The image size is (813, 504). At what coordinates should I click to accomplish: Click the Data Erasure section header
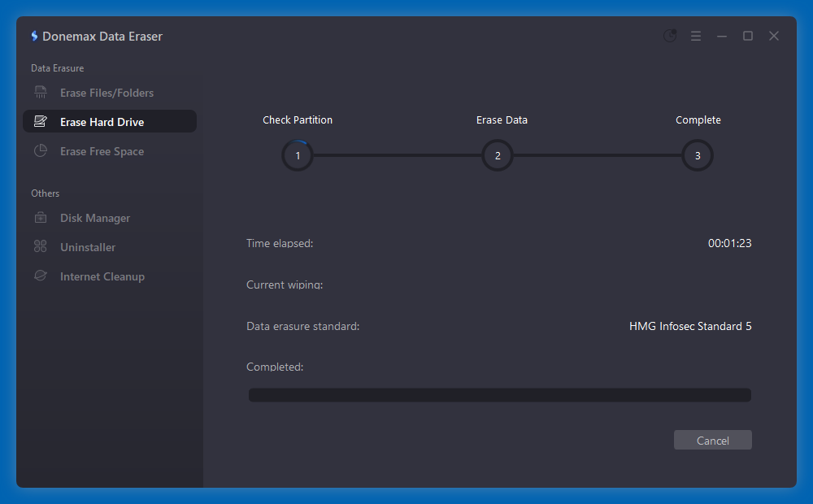coord(57,68)
